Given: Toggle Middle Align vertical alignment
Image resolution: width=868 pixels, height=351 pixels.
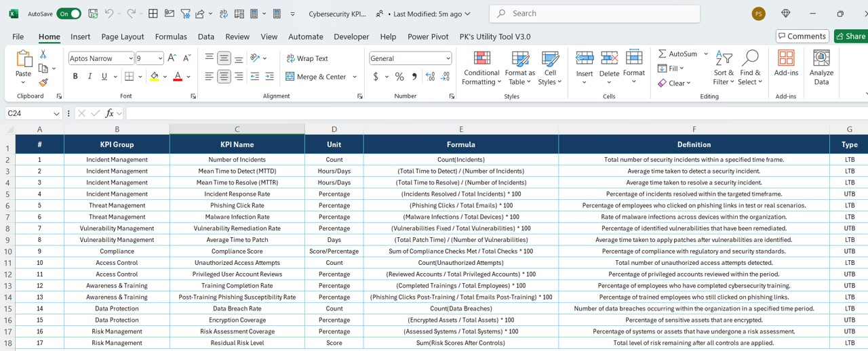Looking at the screenshot, I should pyautogui.click(x=224, y=58).
